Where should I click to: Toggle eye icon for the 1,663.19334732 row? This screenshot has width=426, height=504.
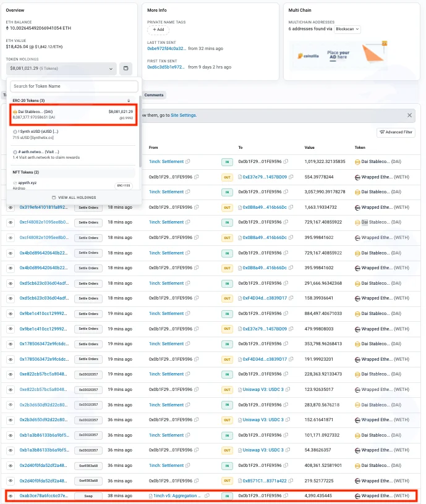point(11,208)
